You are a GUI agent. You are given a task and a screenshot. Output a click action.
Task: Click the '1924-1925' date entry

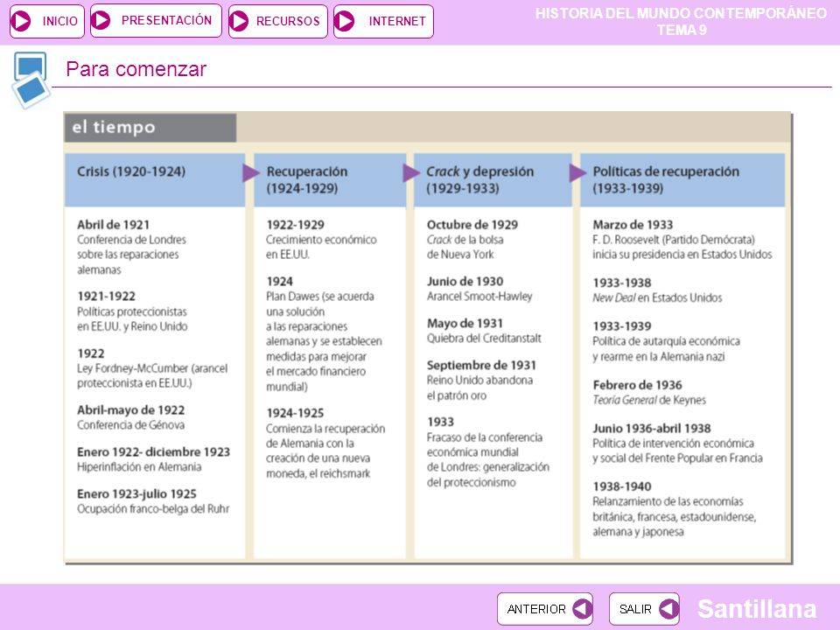coord(295,413)
